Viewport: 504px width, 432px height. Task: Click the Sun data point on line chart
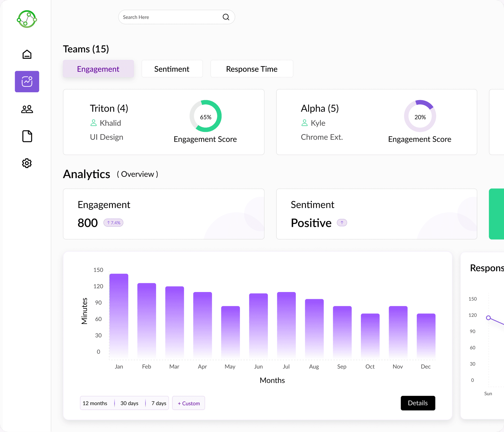488,318
